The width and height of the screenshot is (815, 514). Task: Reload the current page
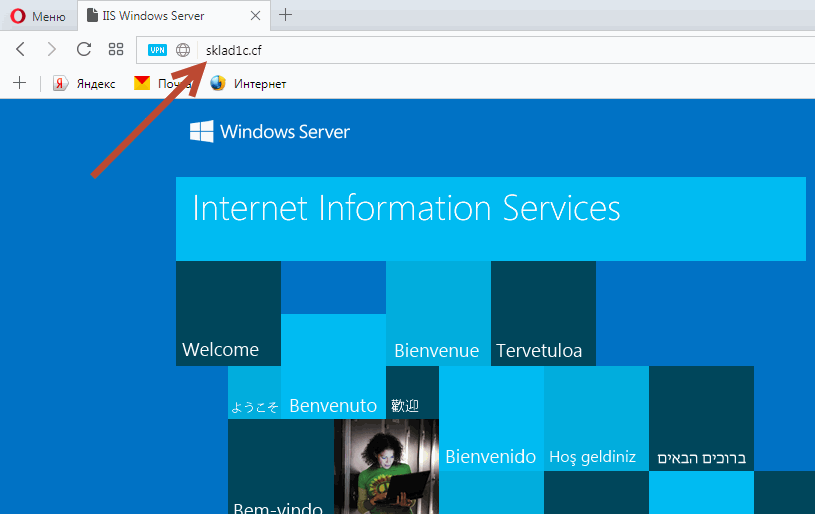click(x=84, y=49)
